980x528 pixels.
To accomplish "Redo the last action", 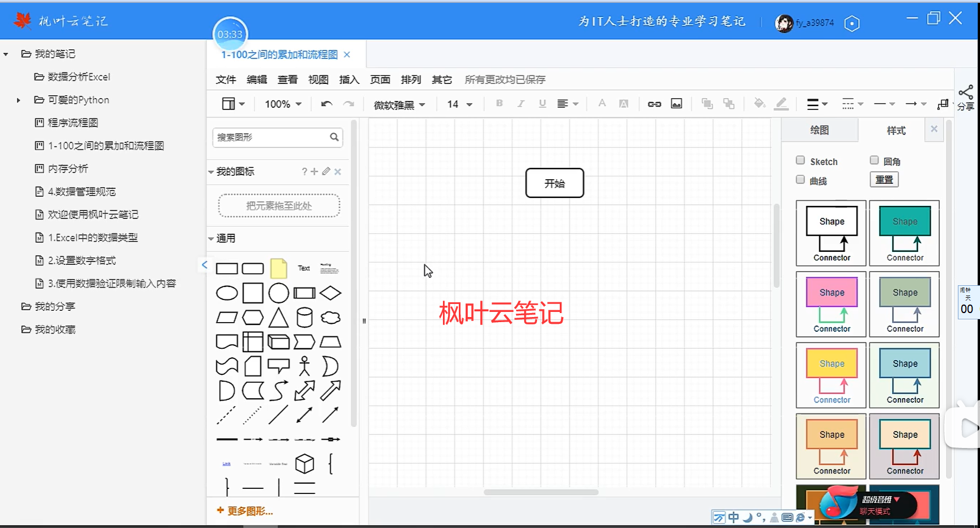I will 348,104.
